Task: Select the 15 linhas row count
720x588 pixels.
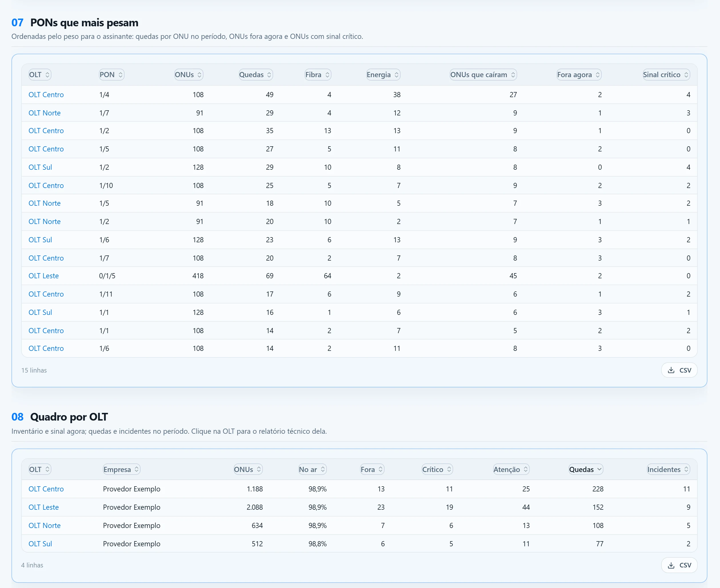Action: 34,371
